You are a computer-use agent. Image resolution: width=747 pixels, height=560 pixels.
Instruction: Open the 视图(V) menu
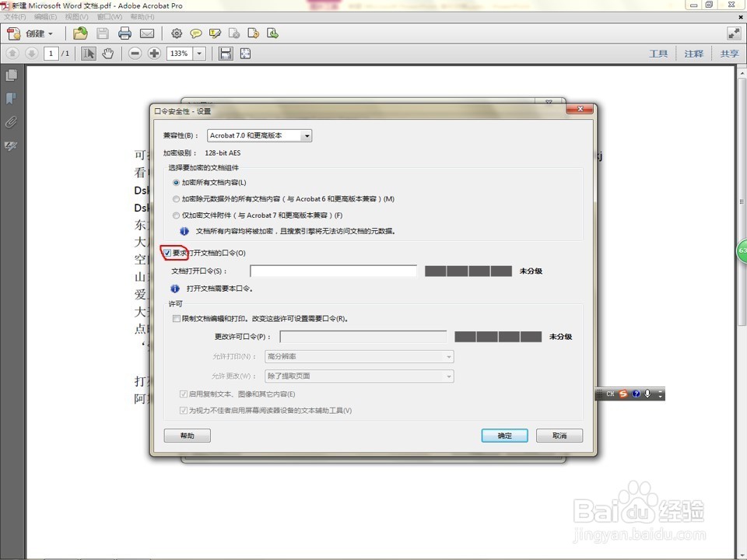[x=77, y=16]
